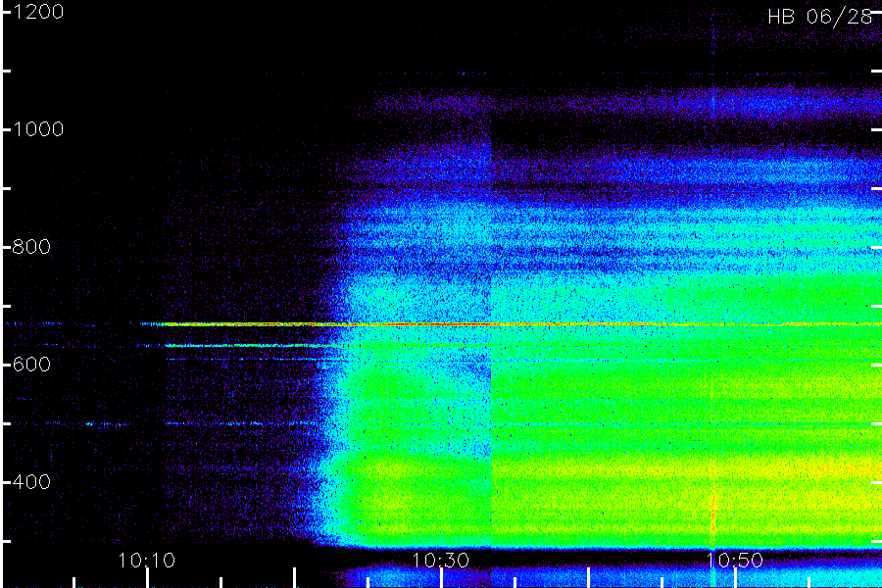Click the 600 axis label
Viewport: 882px width, 588px height.
[x=31, y=364]
